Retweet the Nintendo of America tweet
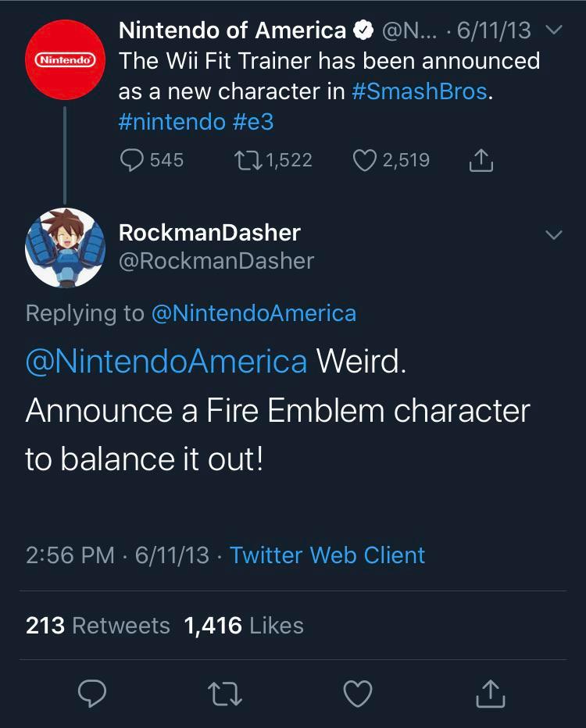This screenshot has height=728, width=586. (x=246, y=160)
